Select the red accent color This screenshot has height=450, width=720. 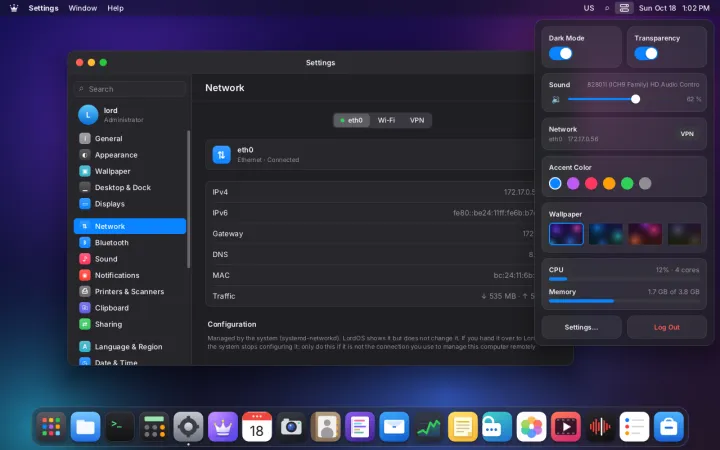tap(591, 184)
